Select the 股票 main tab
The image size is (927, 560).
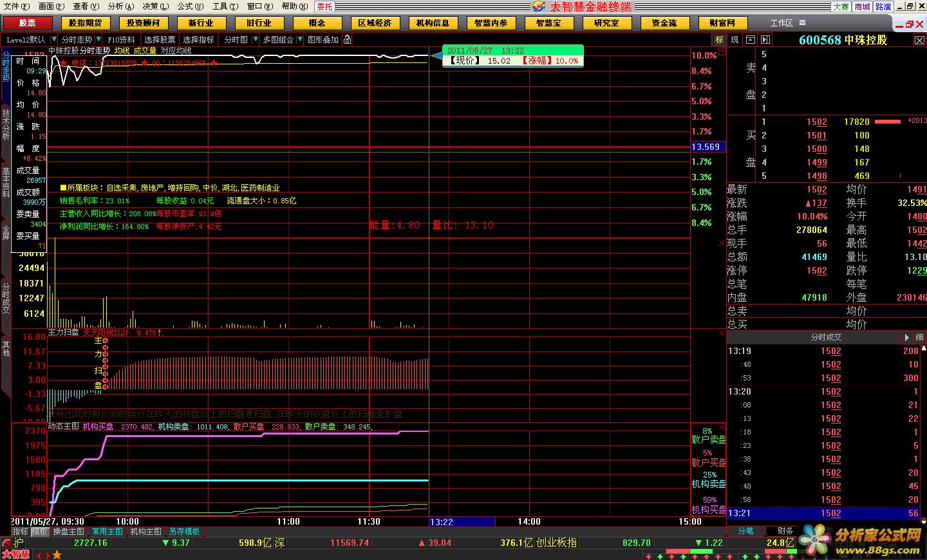click(27, 23)
